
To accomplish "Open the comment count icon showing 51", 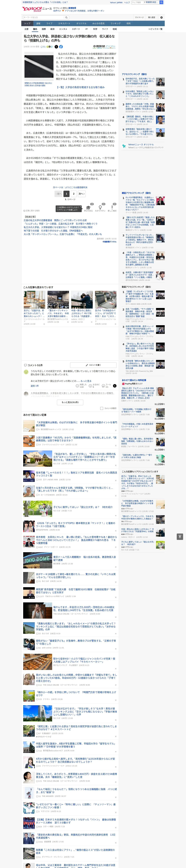I will pos(43,47).
